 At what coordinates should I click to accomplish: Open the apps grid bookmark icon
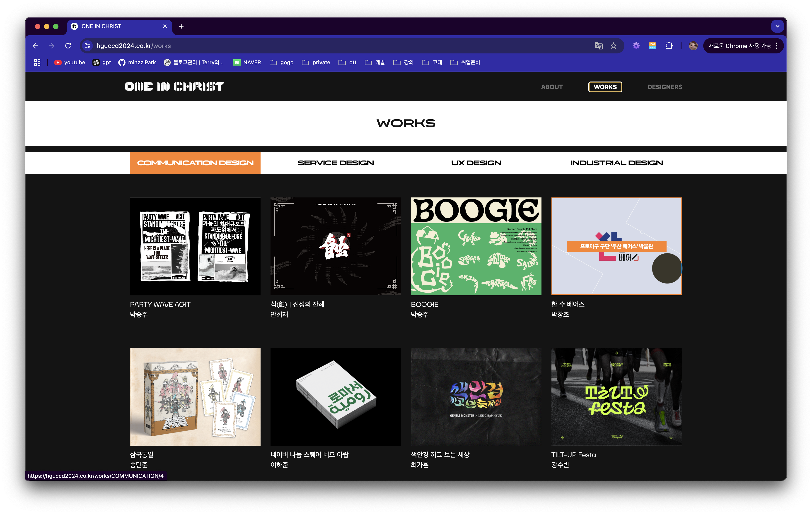(37, 62)
